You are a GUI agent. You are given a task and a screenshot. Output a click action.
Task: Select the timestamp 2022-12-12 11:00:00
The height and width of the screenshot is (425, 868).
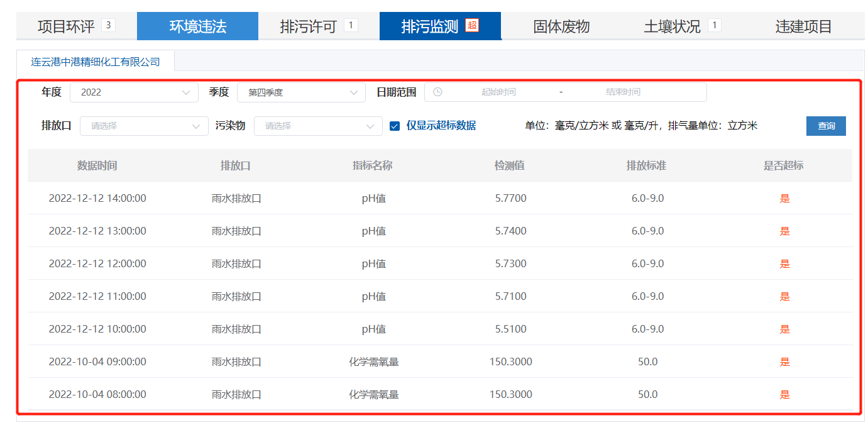coord(97,297)
